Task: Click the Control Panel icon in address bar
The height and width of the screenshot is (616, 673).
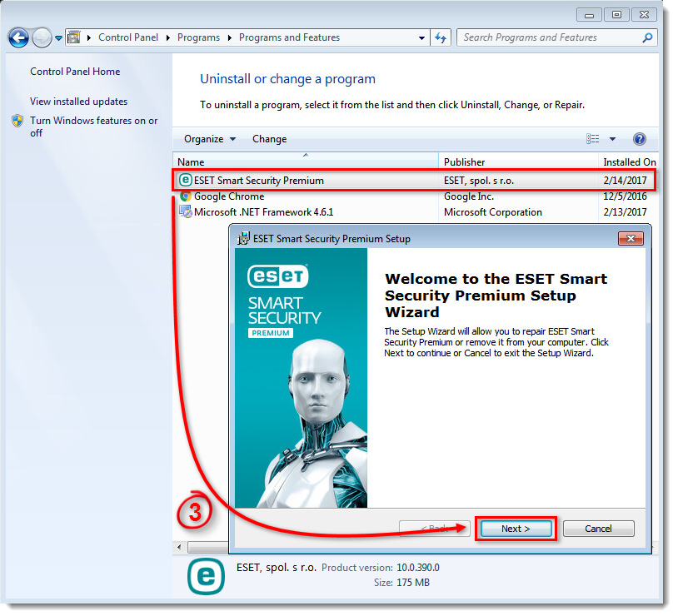Action: click(74, 37)
